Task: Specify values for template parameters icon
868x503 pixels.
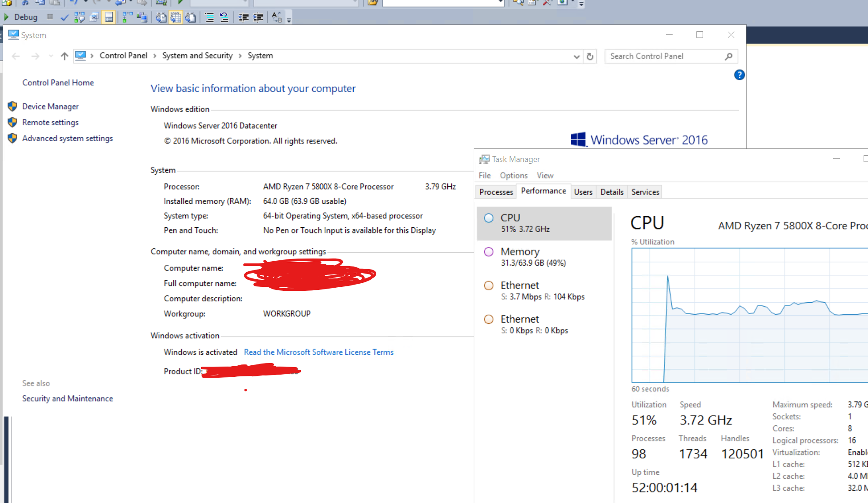Action: point(277,17)
